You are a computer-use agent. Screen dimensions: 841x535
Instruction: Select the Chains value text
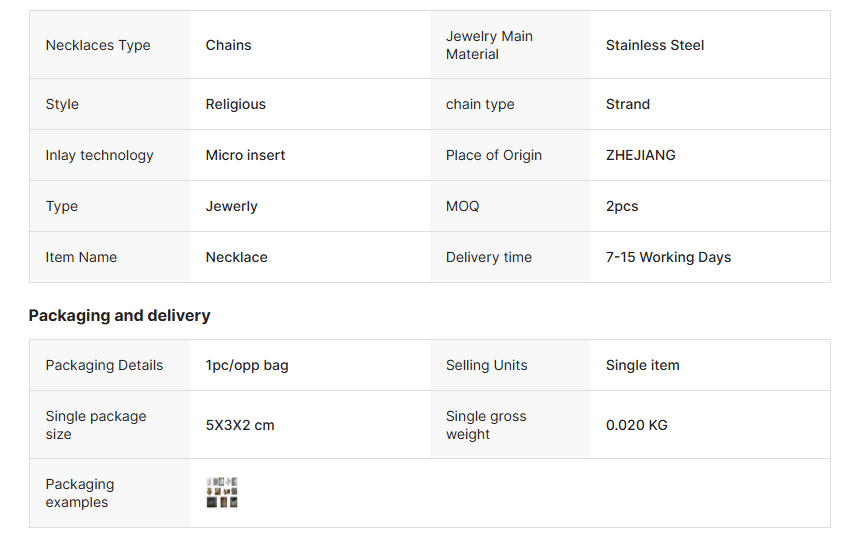point(228,45)
